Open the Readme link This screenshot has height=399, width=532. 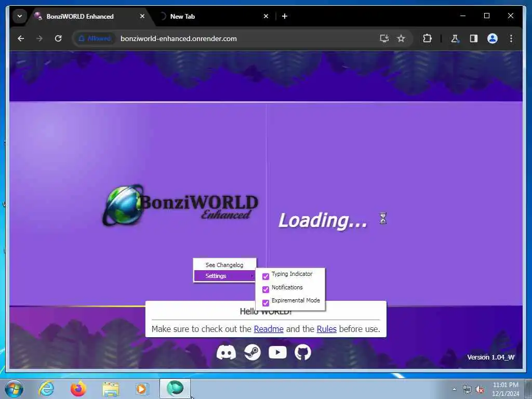point(269,329)
